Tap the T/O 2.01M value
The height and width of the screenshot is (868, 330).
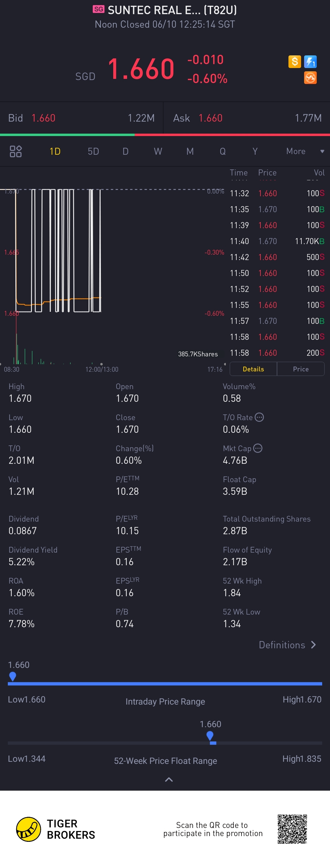[x=21, y=460]
